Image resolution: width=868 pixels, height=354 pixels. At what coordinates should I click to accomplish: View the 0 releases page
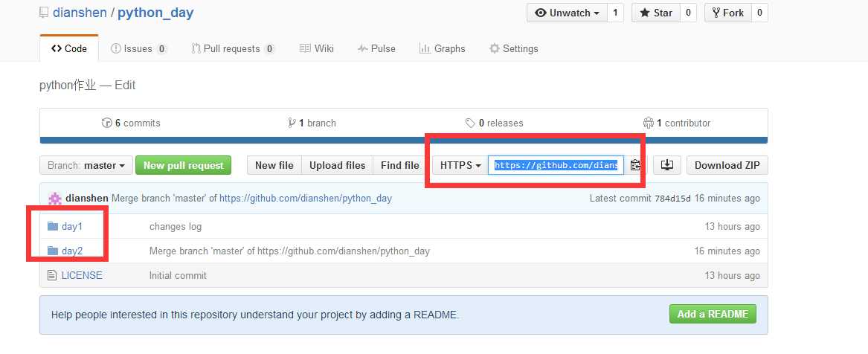click(x=495, y=123)
